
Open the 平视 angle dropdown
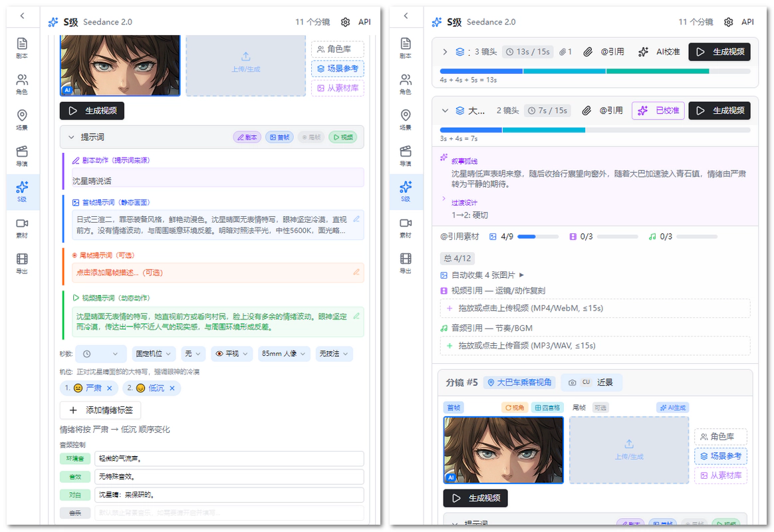tap(231, 354)
